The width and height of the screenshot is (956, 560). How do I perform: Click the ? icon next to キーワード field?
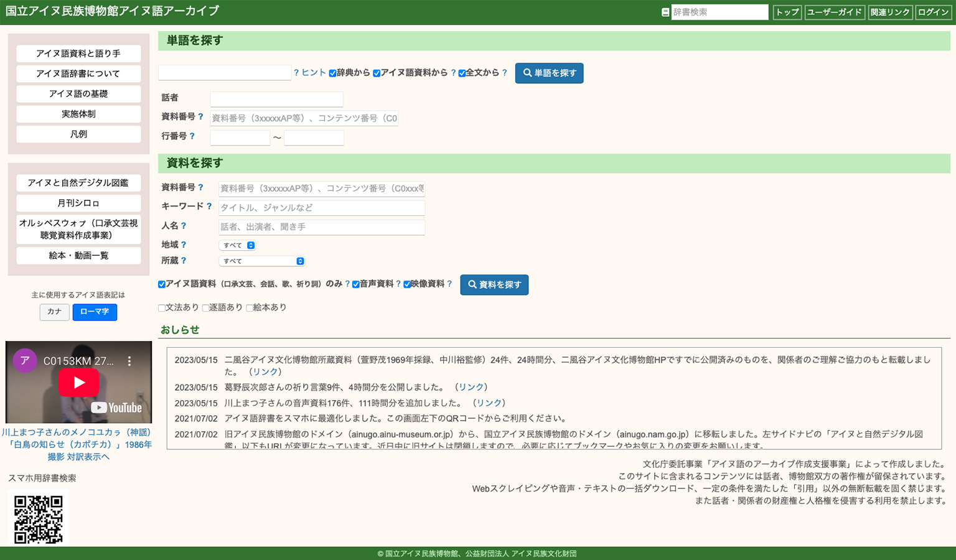click(209, 207)
